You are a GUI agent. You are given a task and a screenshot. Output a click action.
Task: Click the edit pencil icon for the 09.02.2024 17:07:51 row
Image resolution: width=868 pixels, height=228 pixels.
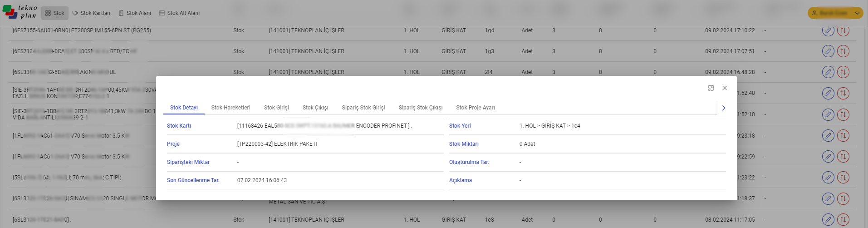[828, 51]
